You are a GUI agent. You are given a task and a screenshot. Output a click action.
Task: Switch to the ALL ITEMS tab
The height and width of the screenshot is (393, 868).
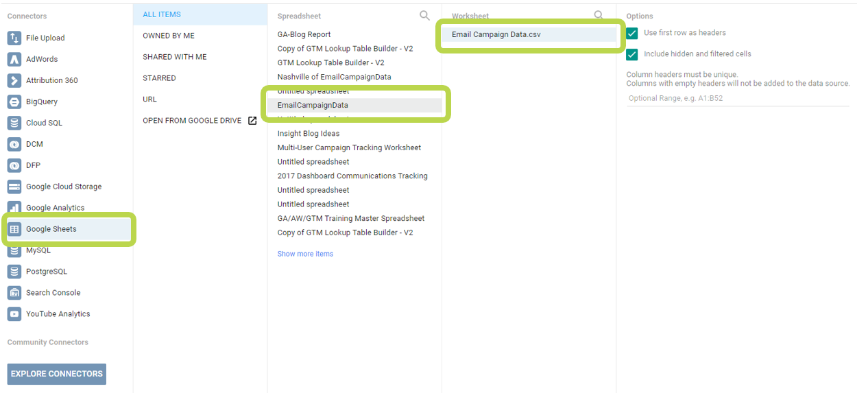click(200, 14)
